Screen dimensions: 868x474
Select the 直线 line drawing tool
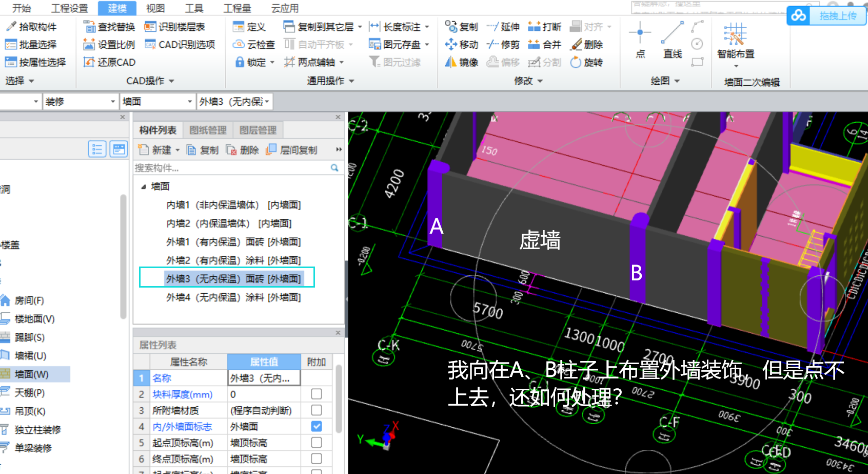tap(673, 40)
